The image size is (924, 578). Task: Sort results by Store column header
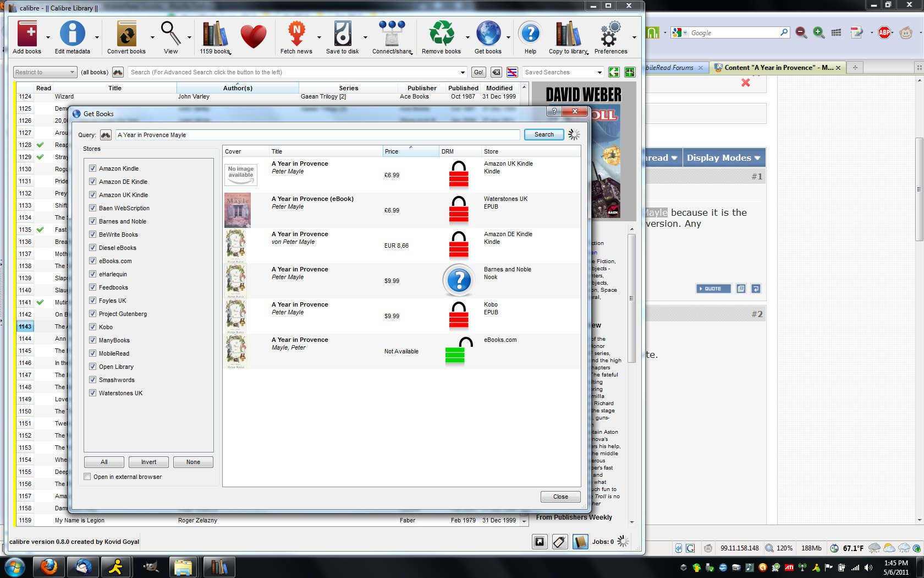pyautogui.click(x=531, y=151)
